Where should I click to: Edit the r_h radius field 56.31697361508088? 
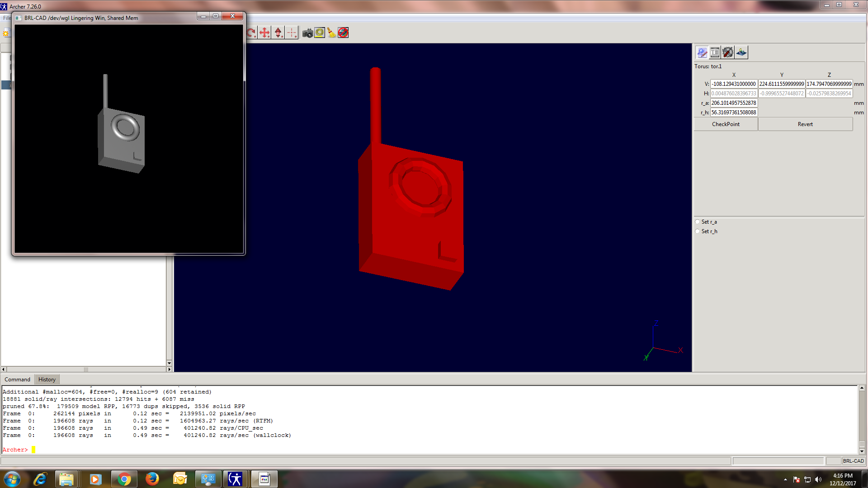tap(734, 113)
